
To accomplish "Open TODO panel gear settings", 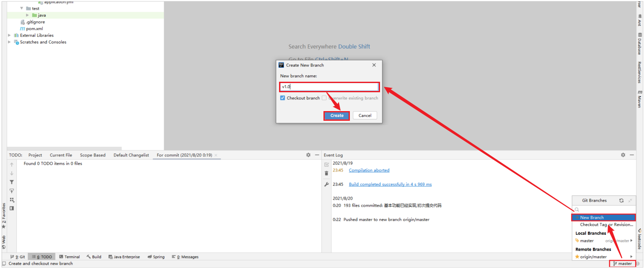I will point(308,155).
